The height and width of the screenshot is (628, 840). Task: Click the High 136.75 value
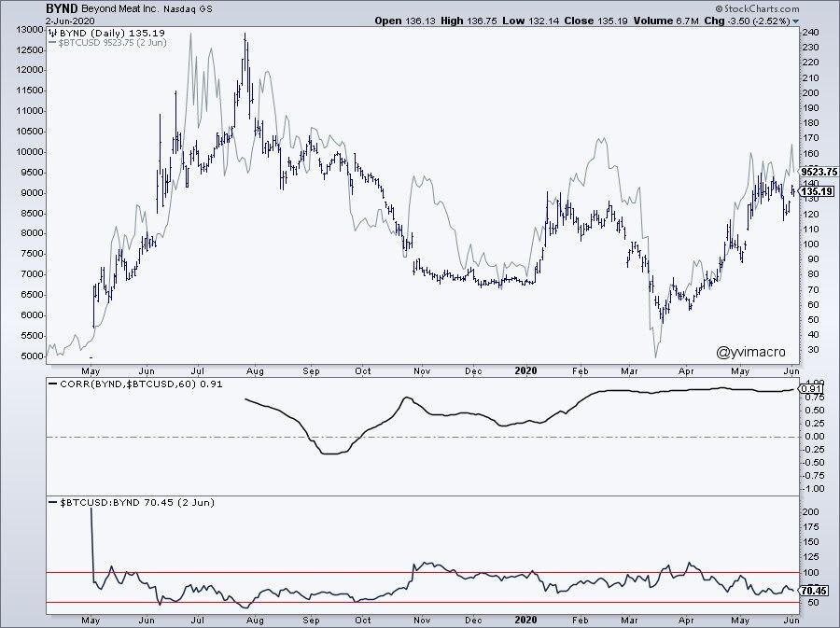click(x=469, y=21)
